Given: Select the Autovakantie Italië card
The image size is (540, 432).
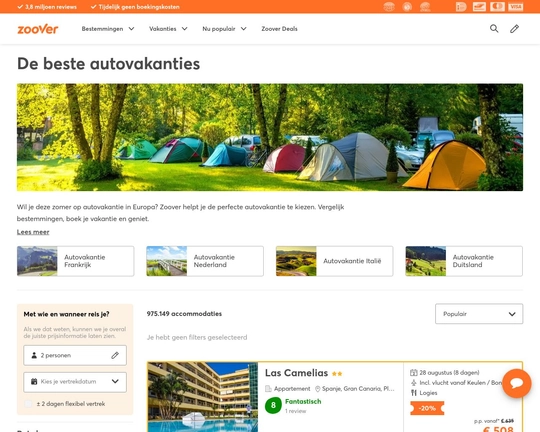Looking at the screenshot, I should pos(334,261).
